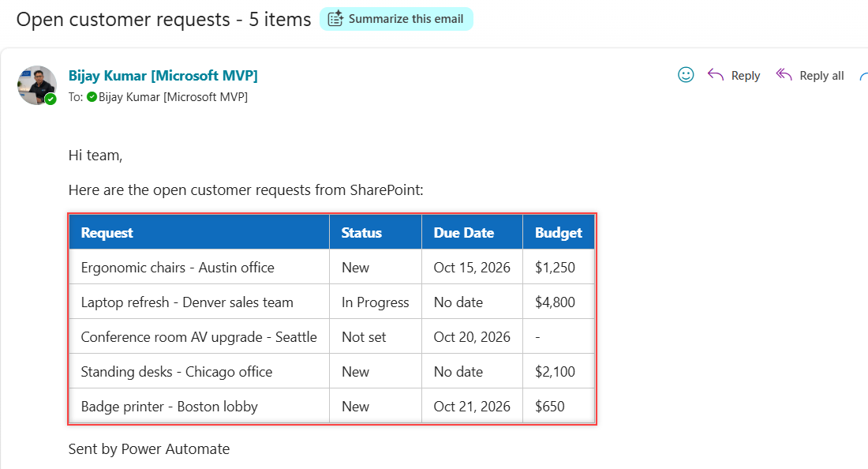This screenshot has height=469, width=868.
Task: Select 'Conference room AV upgrade - Seattle' cell
Action: click(x=200, y=337)
